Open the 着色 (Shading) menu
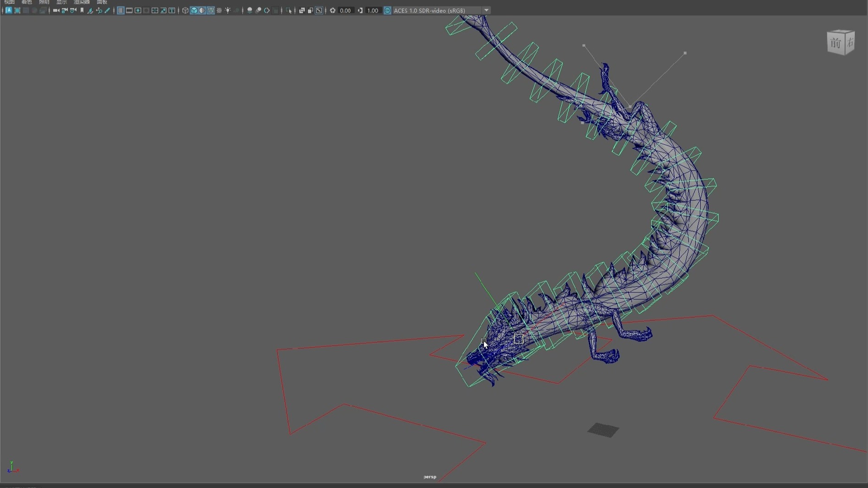This screenshot has width=868, height=488. [27, 2]
